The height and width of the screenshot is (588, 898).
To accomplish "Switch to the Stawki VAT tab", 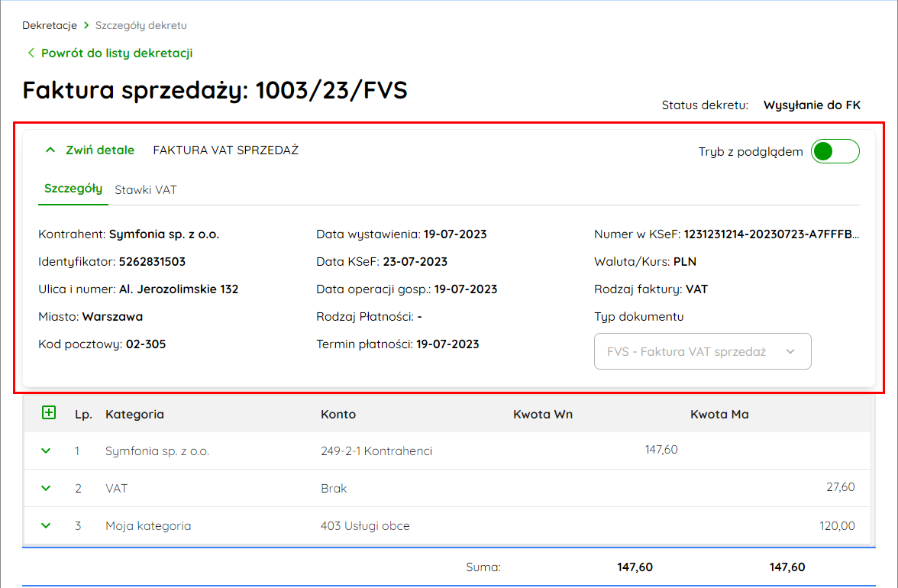I will [145, 190].
